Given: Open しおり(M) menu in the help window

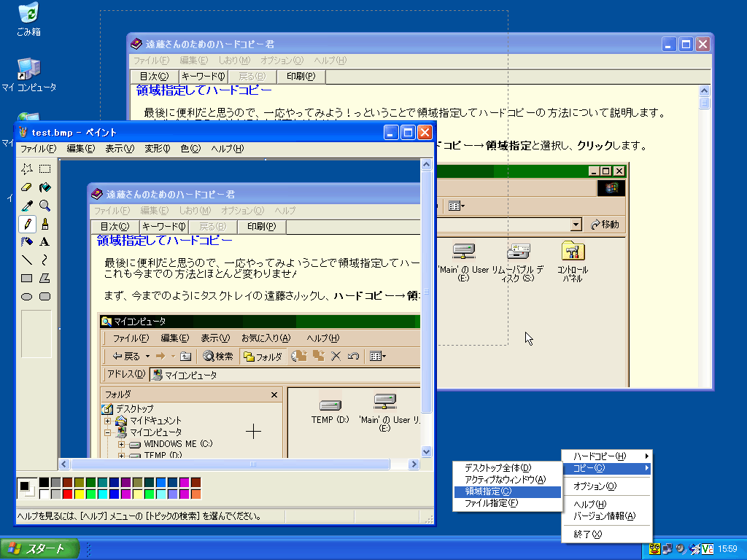Looking at the screenshot, I should coord(234,61).
